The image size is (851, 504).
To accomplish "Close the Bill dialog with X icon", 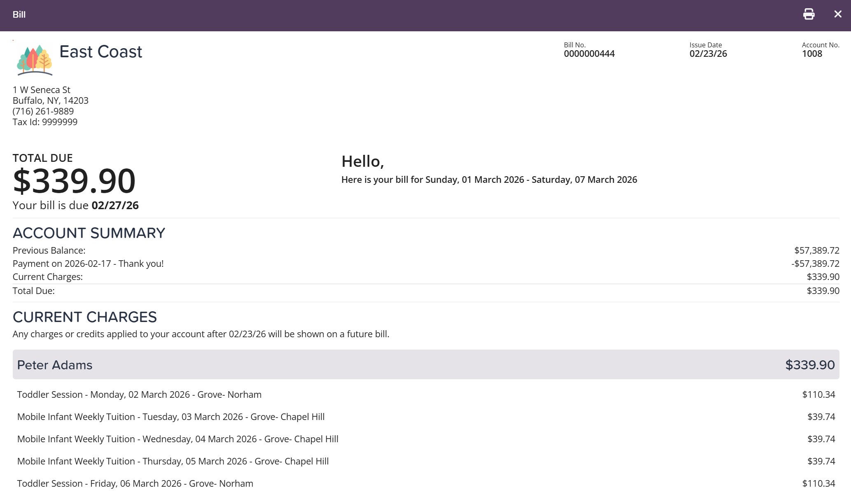I will [837, 14].
